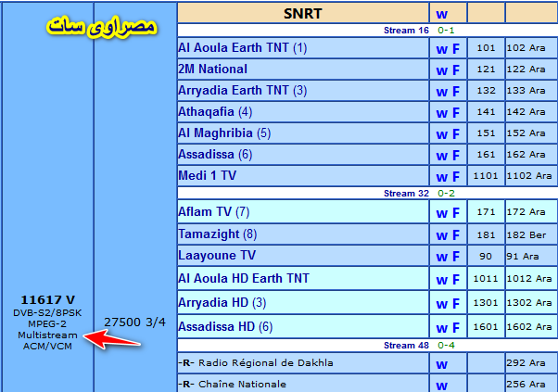
Task: Click the F link in the Al Maghribia (5) row
Action: (x=456, y=134)
